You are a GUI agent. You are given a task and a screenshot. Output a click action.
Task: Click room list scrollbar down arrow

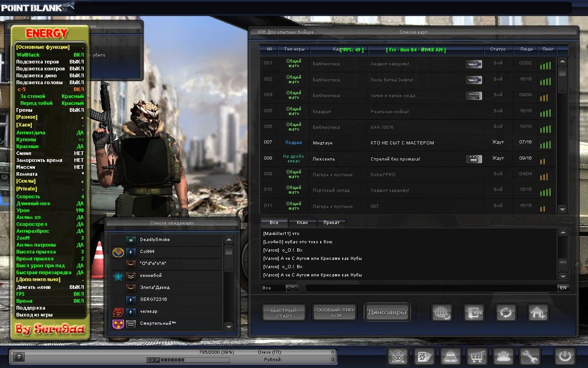(562, 209)
